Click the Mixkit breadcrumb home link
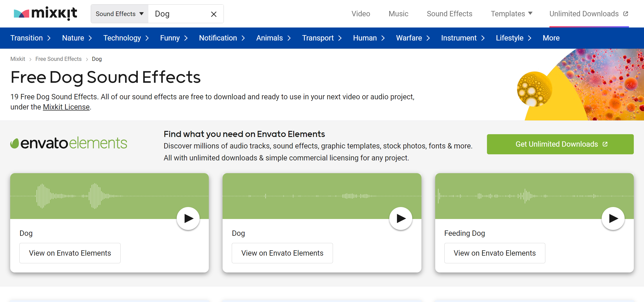This screenshot has height=302, width=644. click(17, 59)
